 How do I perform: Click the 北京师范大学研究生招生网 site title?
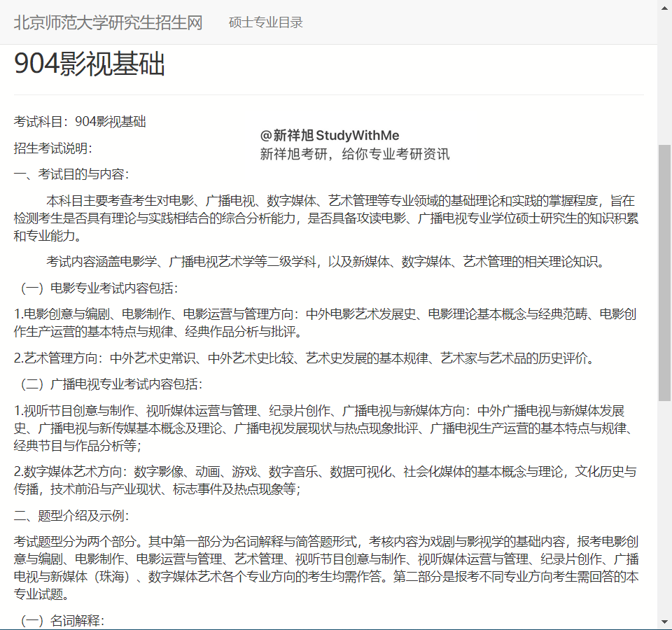point(108,22)
